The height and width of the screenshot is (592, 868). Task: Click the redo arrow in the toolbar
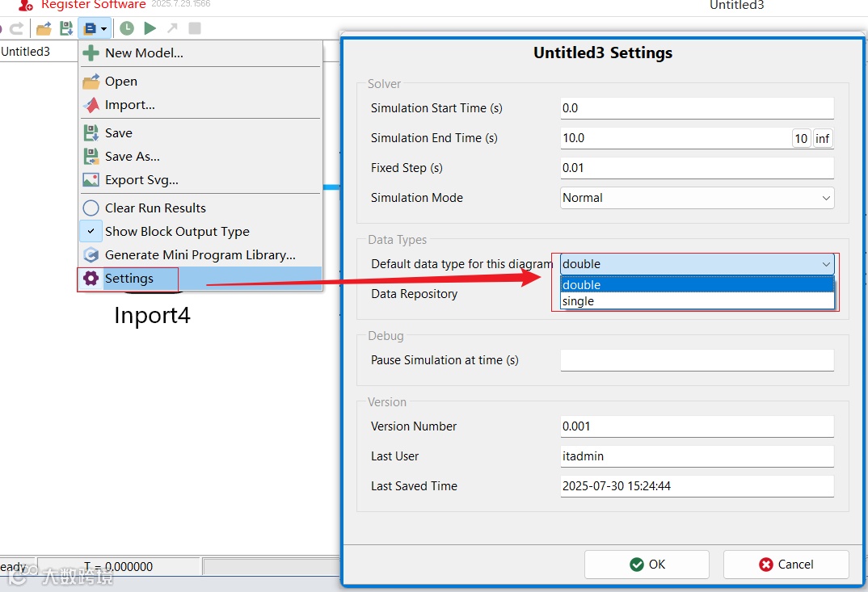(17, 28)
